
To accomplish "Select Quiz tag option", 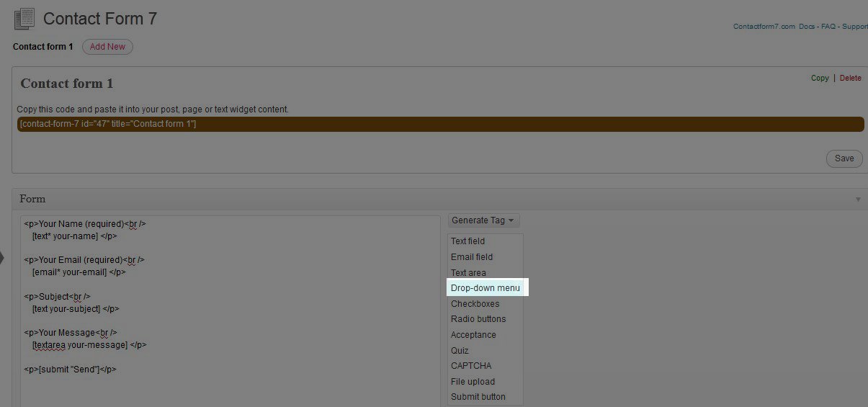I will pyautogui.click(x=460, y=351).
